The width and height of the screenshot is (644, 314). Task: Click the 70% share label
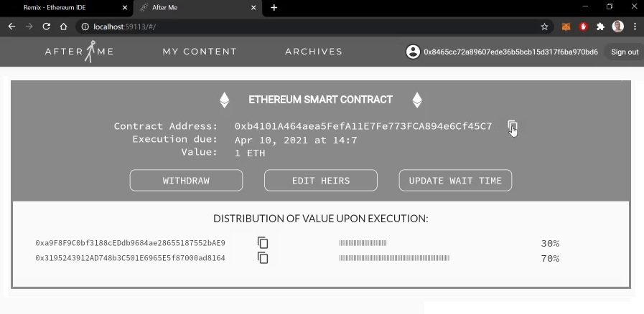550,259
